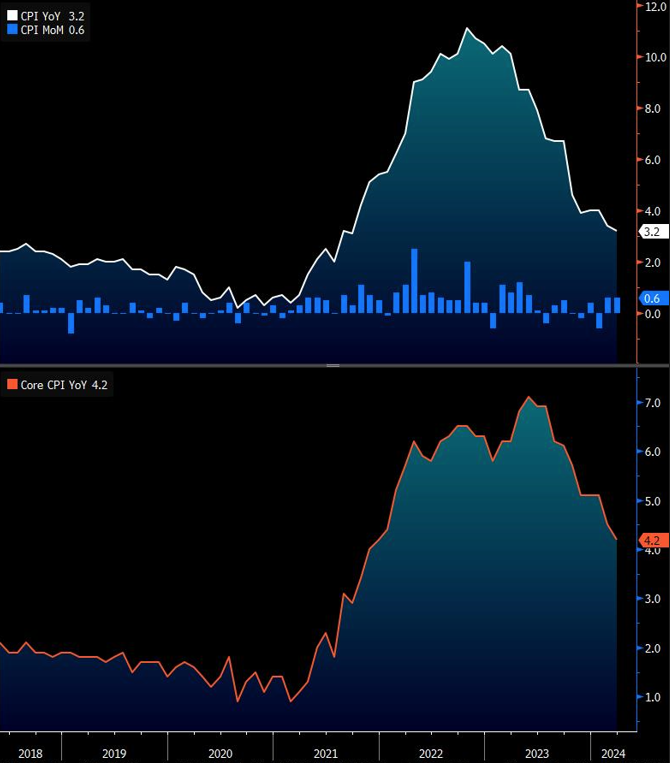Click the 12.0 value on upper axis
The height and width of the screenshot is (763, 670).
click(x=655, y=6)
